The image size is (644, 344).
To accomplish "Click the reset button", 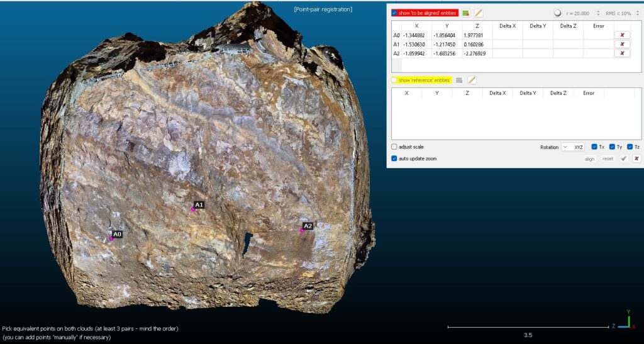I will tap(608, 159).
